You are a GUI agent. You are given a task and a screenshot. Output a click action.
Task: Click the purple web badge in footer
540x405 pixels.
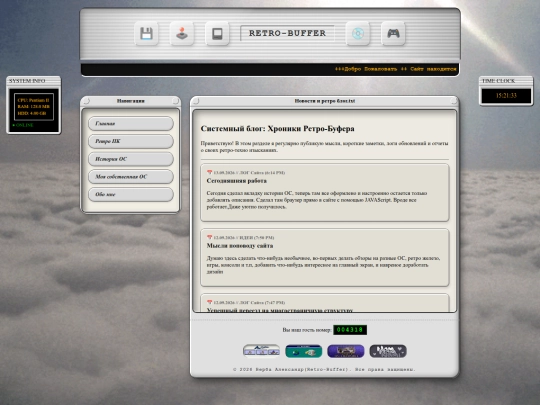346,351
